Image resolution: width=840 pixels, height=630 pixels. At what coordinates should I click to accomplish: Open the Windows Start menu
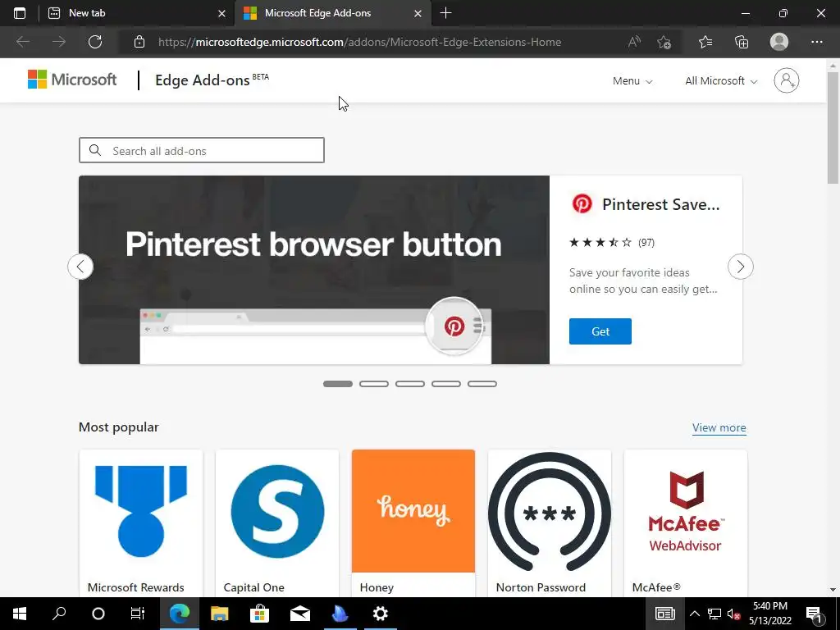point(20,614)
